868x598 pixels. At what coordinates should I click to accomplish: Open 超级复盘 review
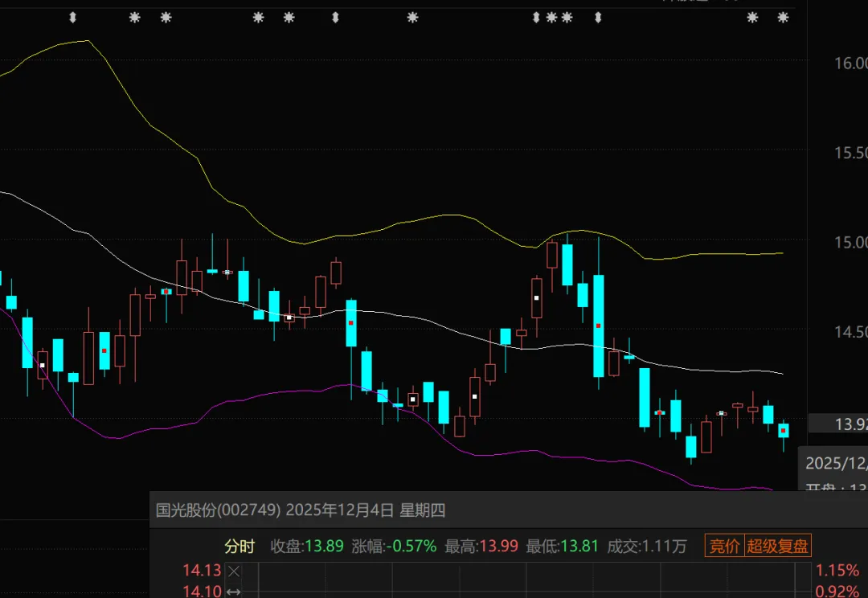[x=777, y=547]
